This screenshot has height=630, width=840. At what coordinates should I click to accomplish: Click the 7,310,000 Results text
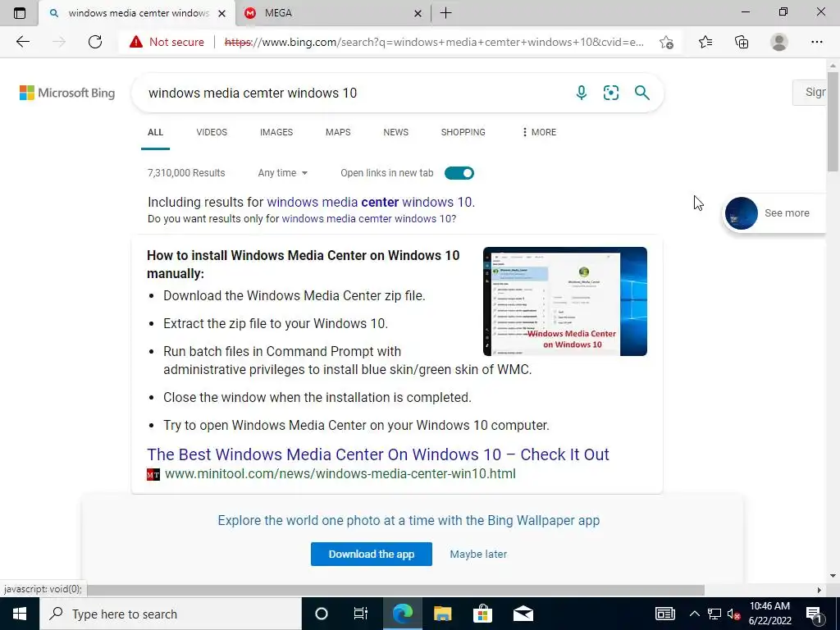pos(186,173)
